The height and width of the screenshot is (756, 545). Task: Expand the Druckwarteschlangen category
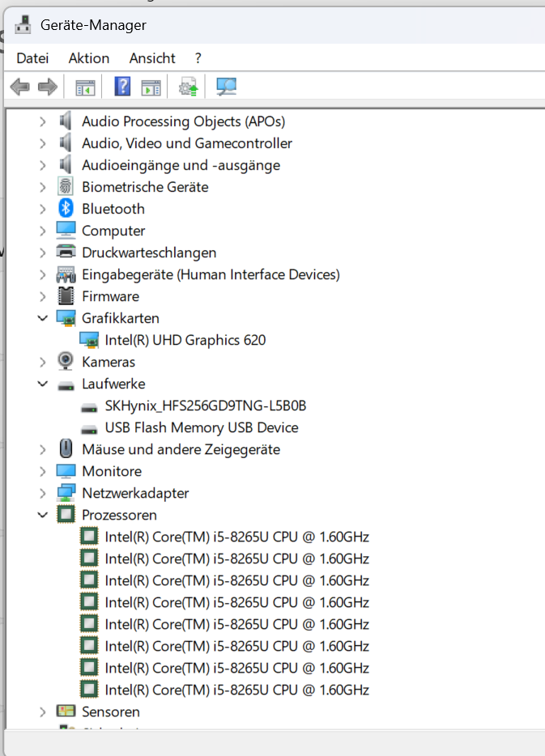[43, 253]
